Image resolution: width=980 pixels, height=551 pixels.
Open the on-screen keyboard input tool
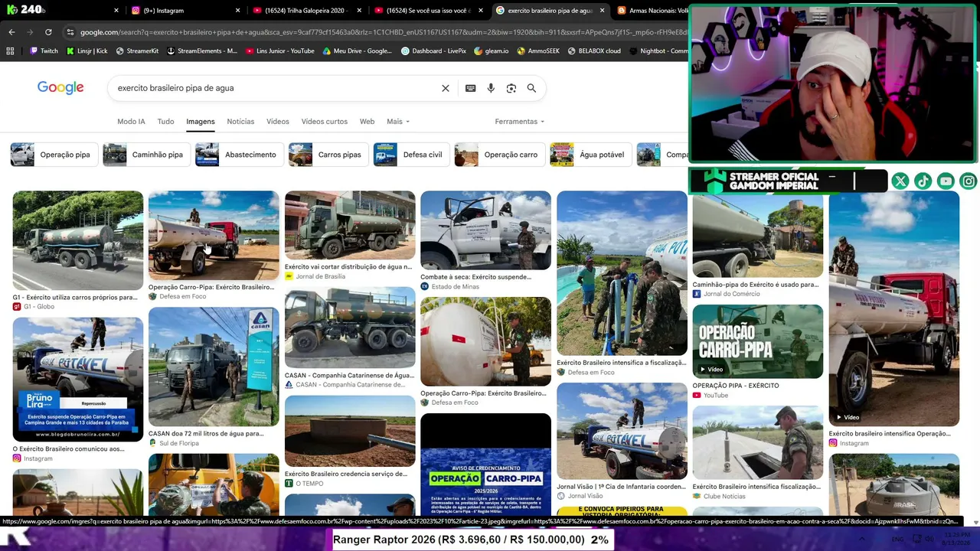pos(471,88)
